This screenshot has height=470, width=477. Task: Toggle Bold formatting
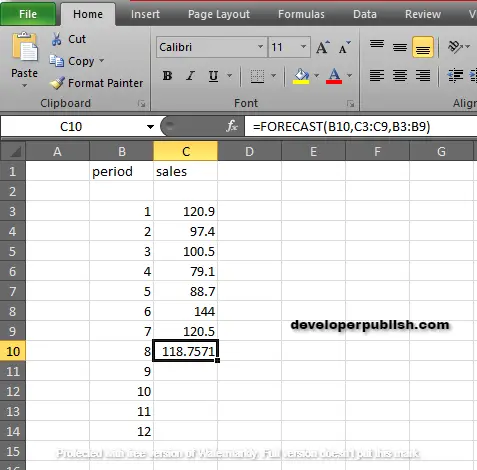point(168,76)
